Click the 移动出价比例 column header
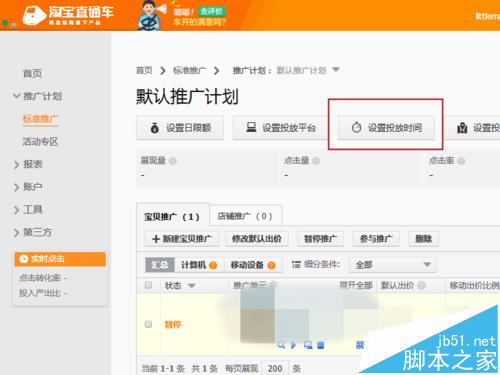Image resolution: width=500 pixels, height=375 pixels. coord(474,285)
